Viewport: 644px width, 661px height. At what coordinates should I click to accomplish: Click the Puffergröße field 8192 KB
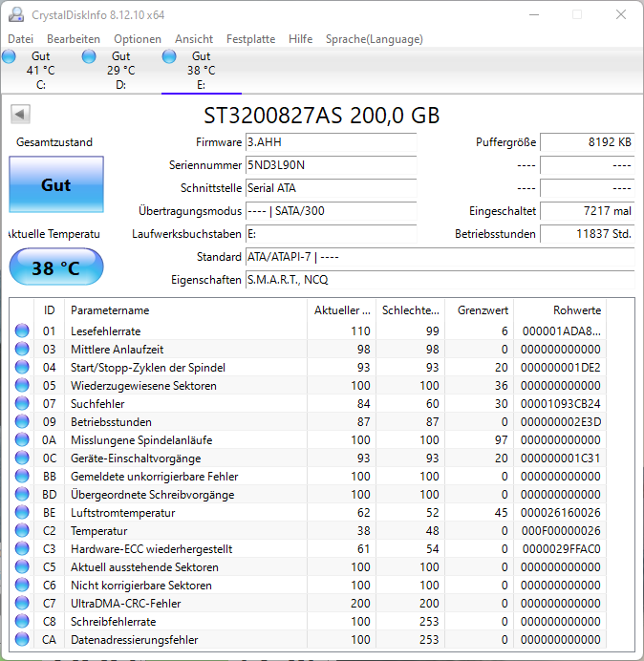point(588,142)
